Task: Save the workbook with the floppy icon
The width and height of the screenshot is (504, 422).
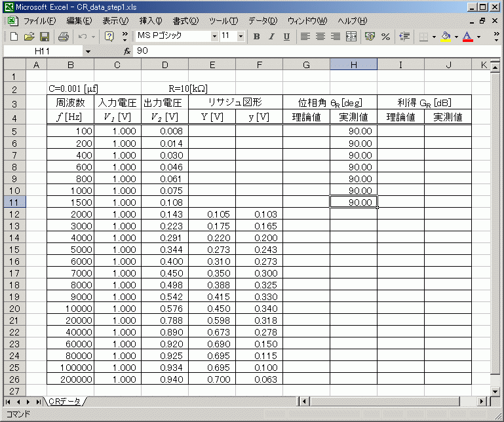Action: tap(45, 37)
